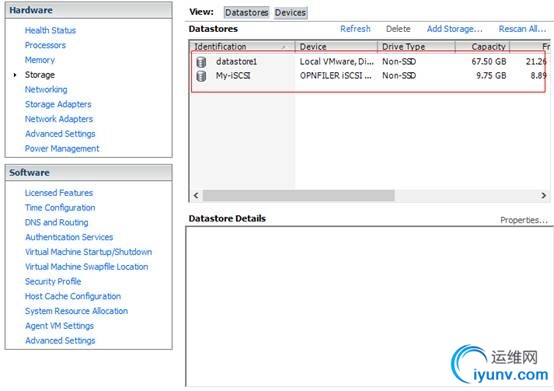Open Host Cache Configuration
This screenshot has width=554, height=391.
73,296
